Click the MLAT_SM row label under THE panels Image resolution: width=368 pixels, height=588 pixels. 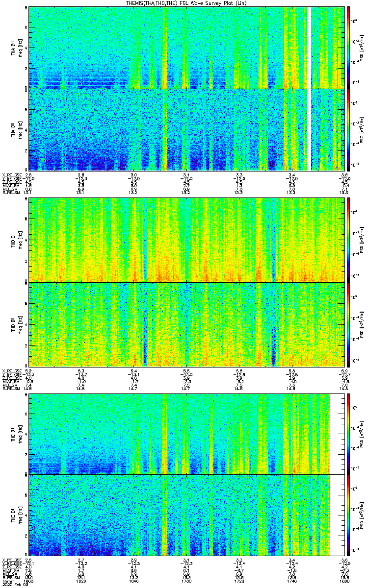[x=10, y=570]
